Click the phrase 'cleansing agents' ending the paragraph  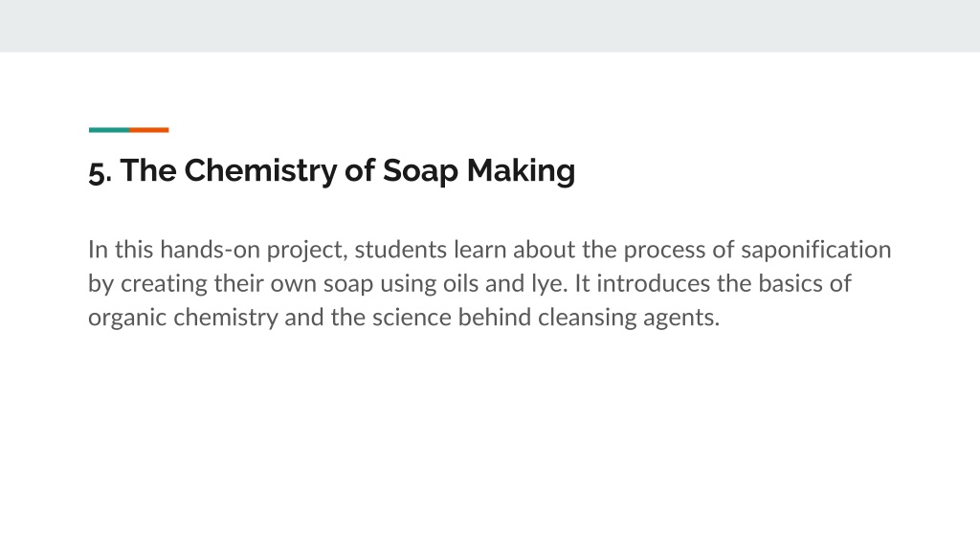click(x=628, y=318)
